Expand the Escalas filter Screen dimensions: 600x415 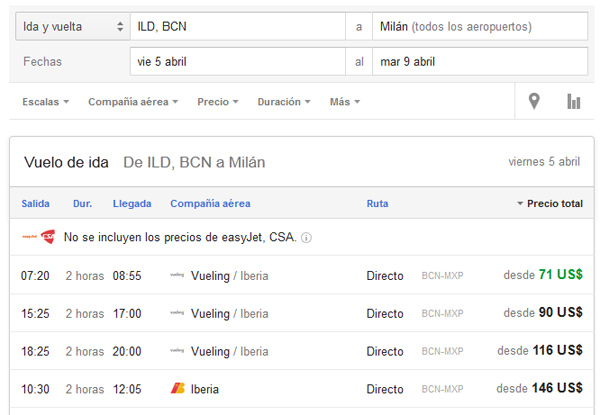coord(45,102)
